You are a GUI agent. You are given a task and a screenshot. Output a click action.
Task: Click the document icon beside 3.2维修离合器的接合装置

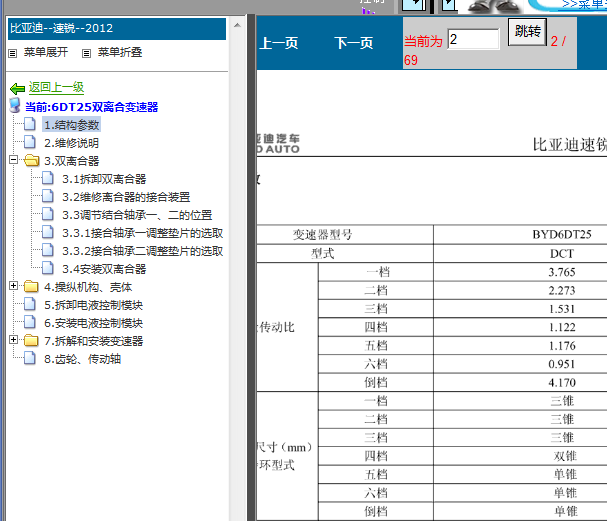coord(48,196)
